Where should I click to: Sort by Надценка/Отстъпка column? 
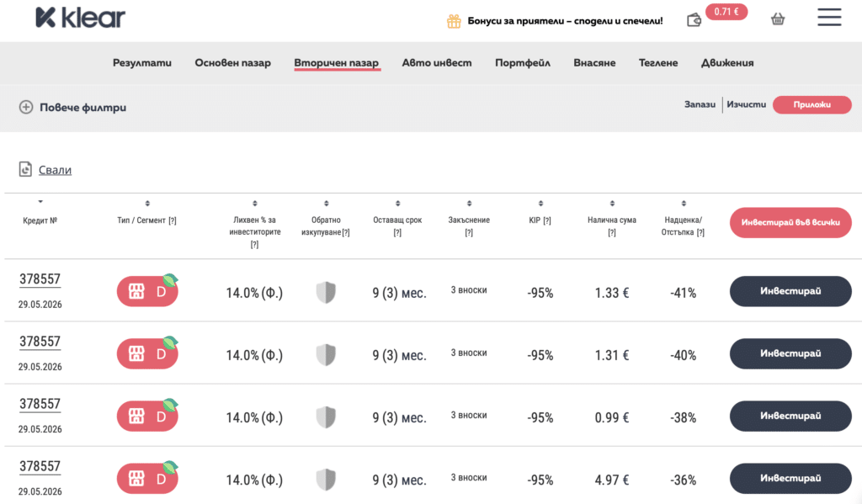(684, 204)
